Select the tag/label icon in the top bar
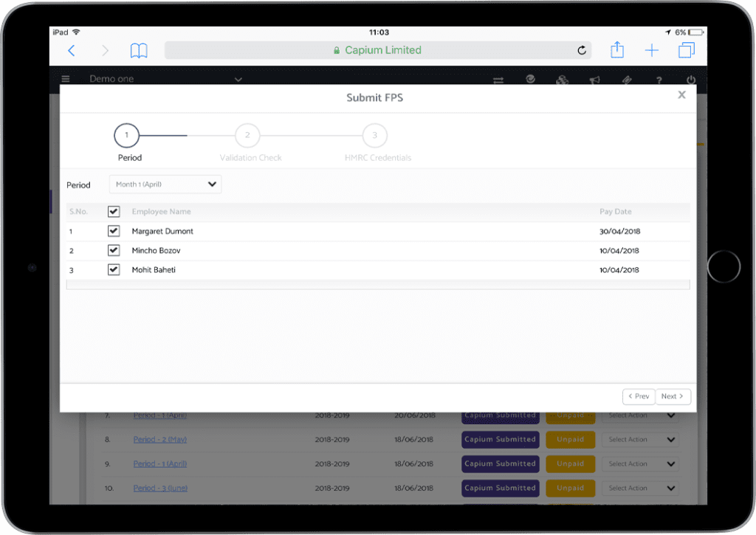 click(x=627, y=80)
